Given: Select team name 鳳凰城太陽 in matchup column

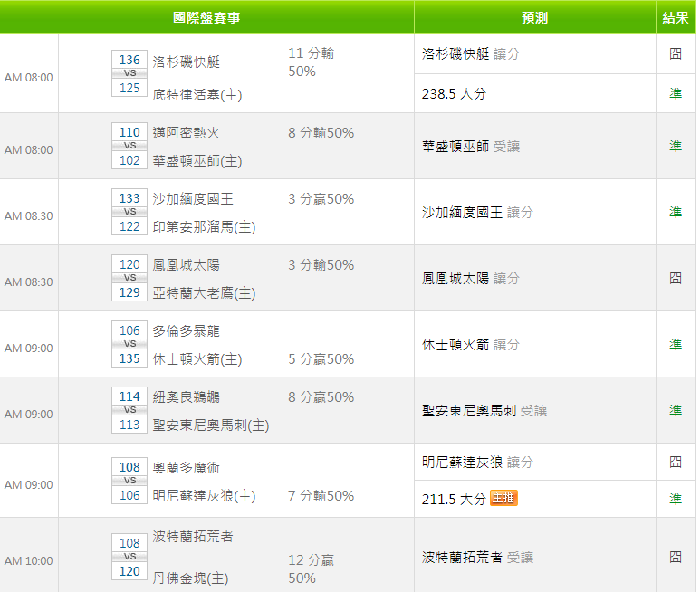Looking at the screenshot, I should 187,264.
